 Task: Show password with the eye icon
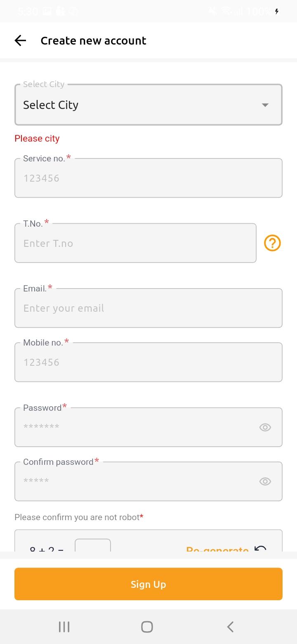265,427
